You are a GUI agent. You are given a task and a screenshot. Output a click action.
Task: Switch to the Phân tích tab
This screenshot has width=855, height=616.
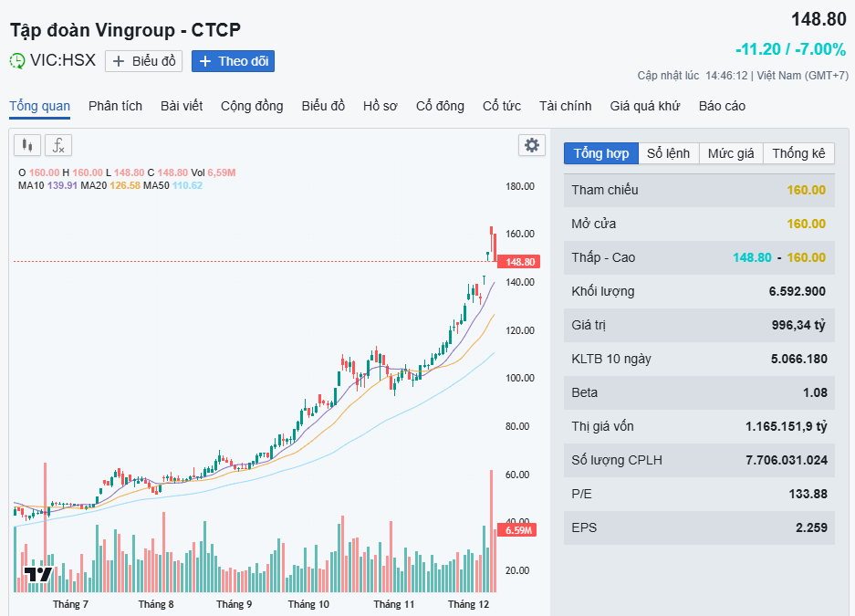[x=115, y=106]
